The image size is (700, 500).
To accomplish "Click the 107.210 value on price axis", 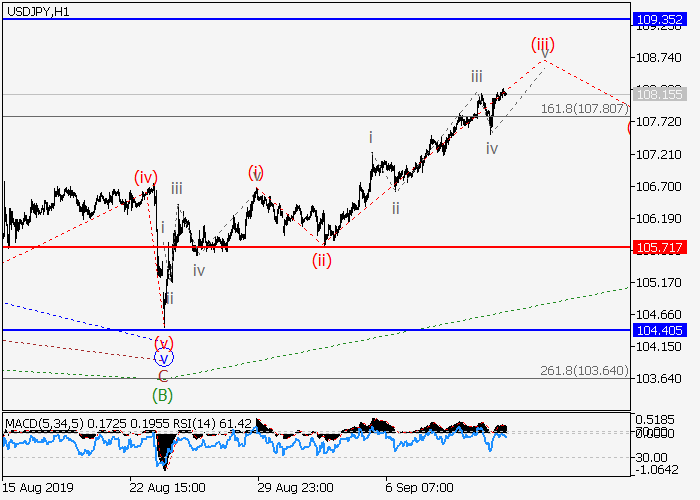I will click(x=657, y=155).
